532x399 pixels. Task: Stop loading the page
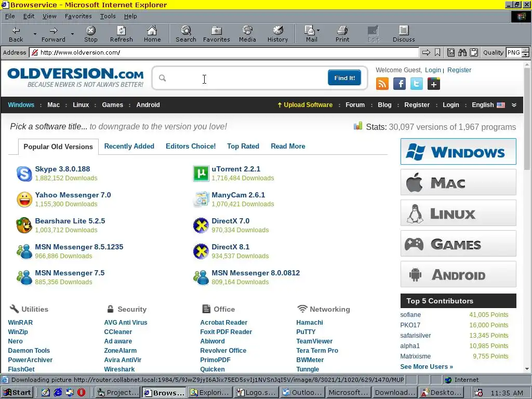(x=90, y=34)
